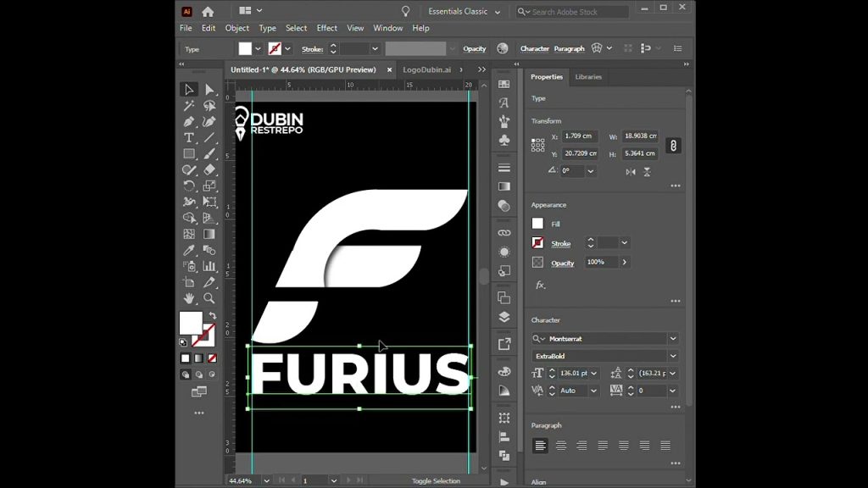Select the Direct Selection arrow tool
This screenshot has height=488, width=868.
(209, 90)
